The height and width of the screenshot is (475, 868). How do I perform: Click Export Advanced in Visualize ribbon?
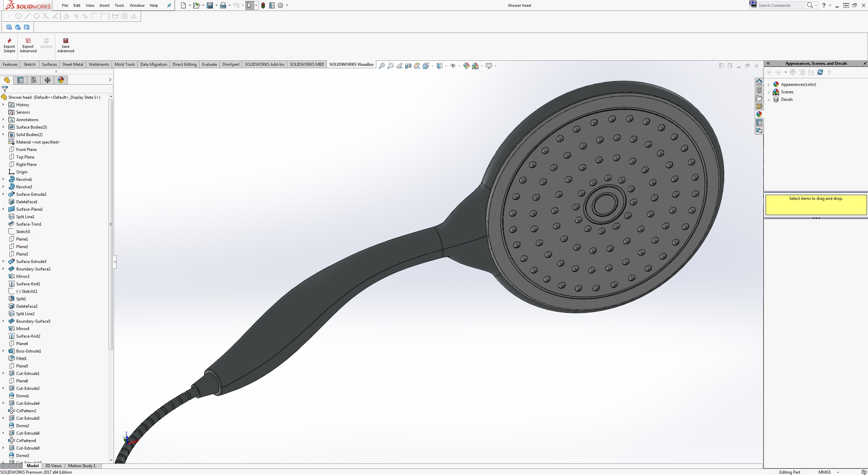point(28,45)
